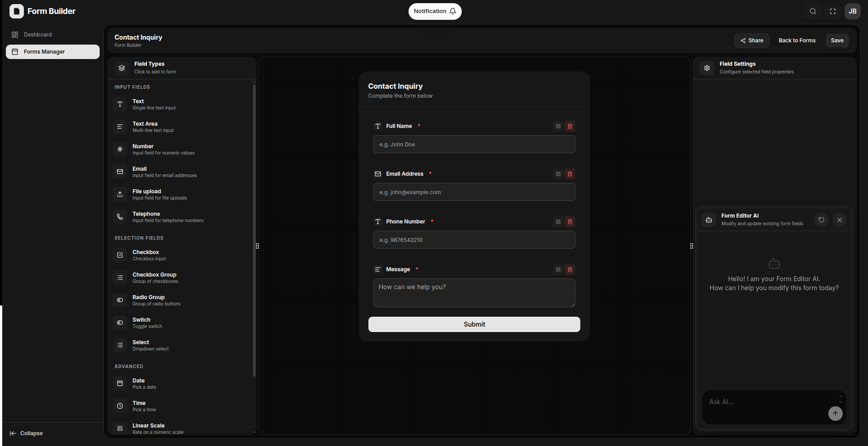This screenshot has height=446, width=868.
Task: Open Dashboard in the sidebar
Action: 53,35
